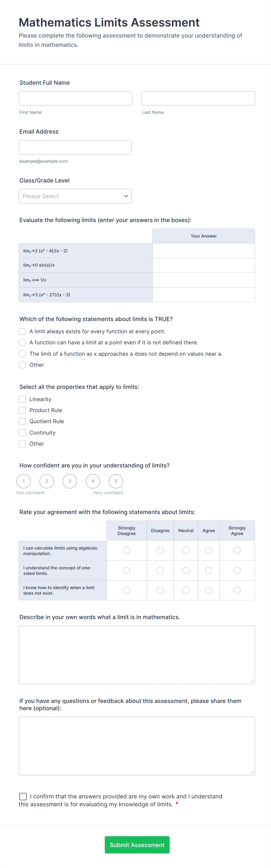
Task: Check the confirmation of own work box
Action: click(x=23, y=796)
